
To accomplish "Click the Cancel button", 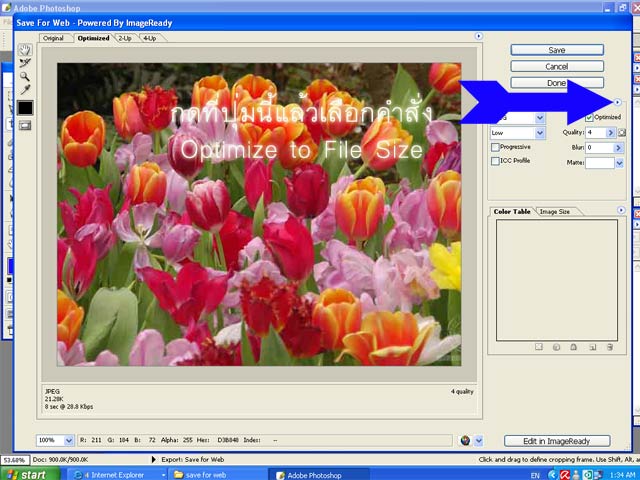I will click(557, 66).
